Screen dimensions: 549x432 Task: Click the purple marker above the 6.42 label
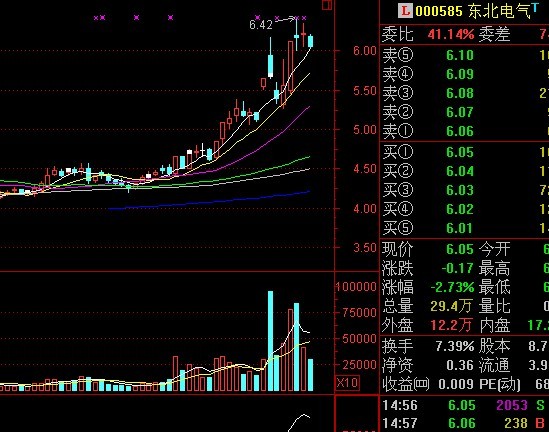(x=257, y=17)
